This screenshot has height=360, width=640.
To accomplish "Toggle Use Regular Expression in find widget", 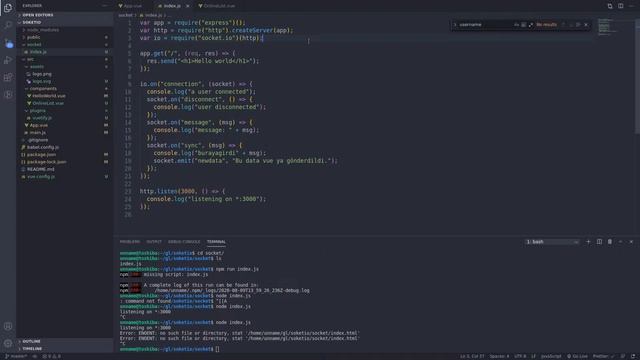I will [531, 24].
